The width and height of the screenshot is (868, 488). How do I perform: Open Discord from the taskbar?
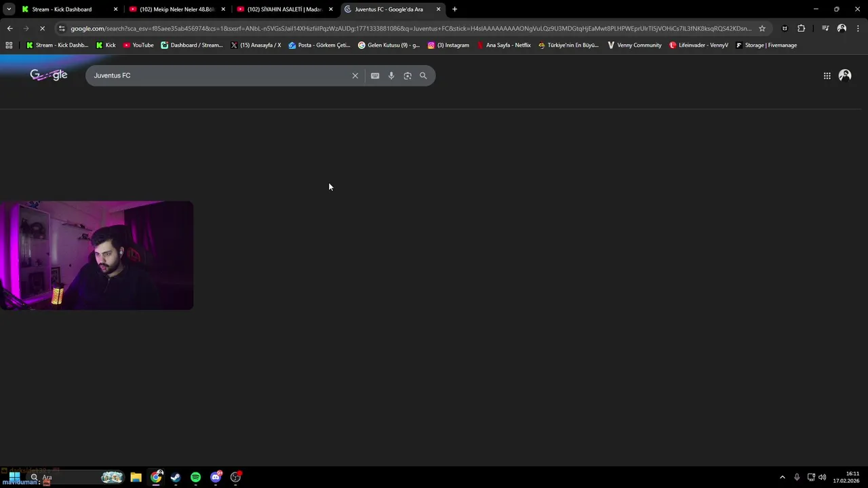click(216, 477)
